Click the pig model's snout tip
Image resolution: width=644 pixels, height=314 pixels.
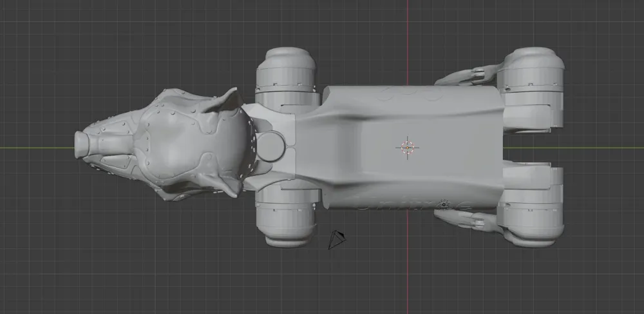[x=80, y=144]
